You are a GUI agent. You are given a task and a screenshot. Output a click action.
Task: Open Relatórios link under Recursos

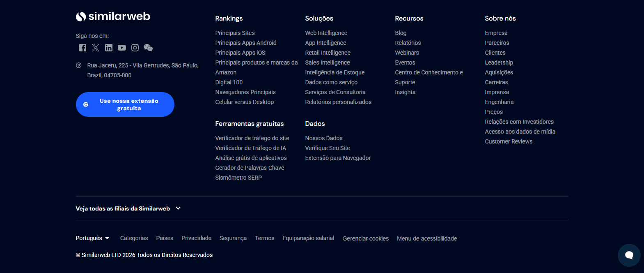[408, 43]
